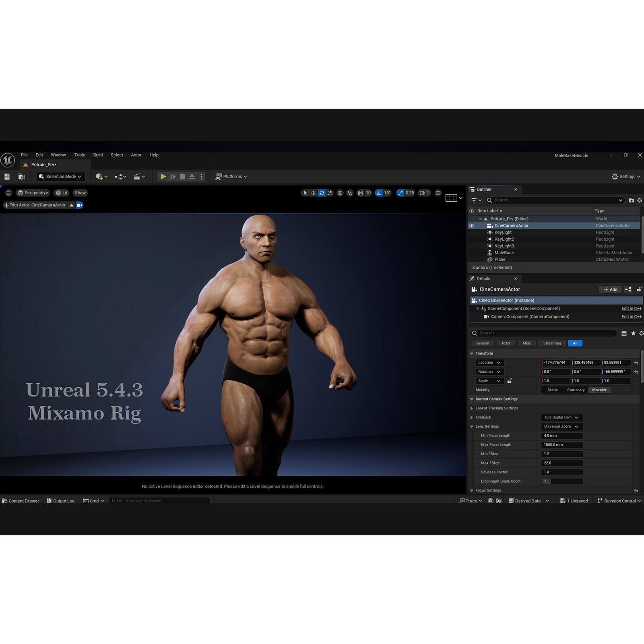Click the Blueprint/add script icon in Details
This screenshot has width=644, height=644.
coord(628,289)
